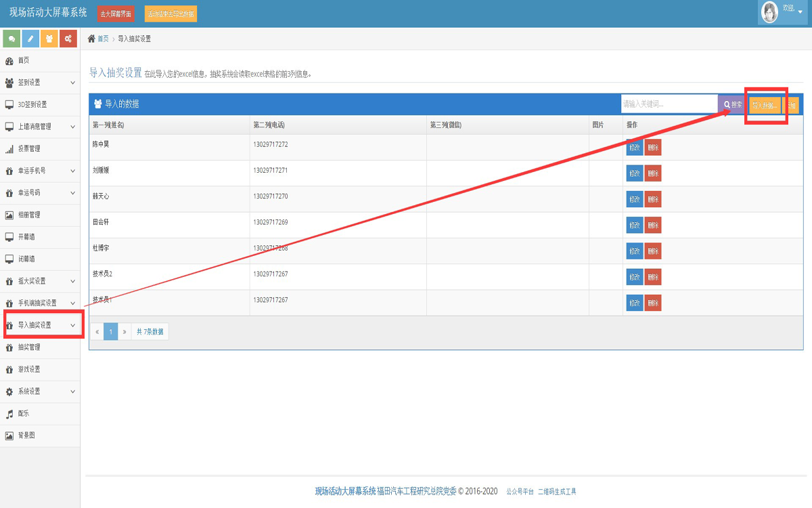This screenshot has width=812, height=508.
Task: Click the home icon in breadcrumb
Action: [x=92, y=39]
